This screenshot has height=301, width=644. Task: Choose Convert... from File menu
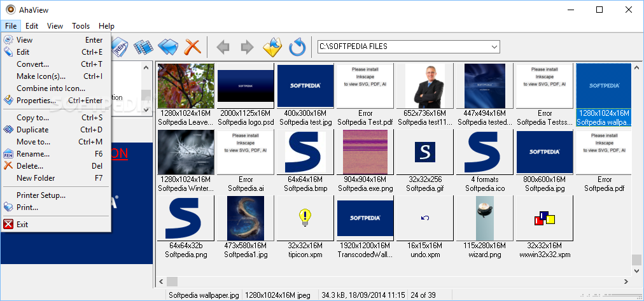56,64
